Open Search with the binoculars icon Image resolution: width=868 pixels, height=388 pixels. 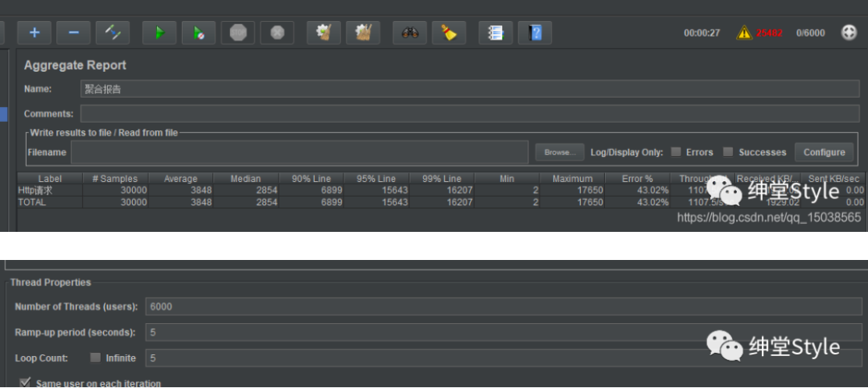410,33
